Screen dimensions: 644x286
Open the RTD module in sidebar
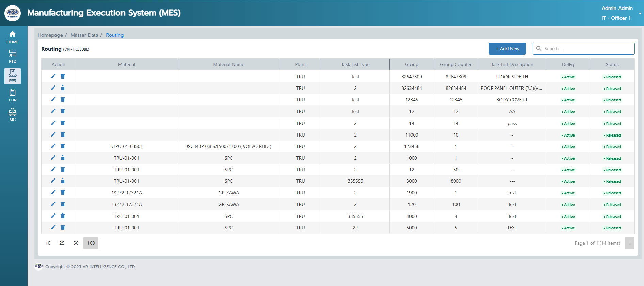(13, 57)
